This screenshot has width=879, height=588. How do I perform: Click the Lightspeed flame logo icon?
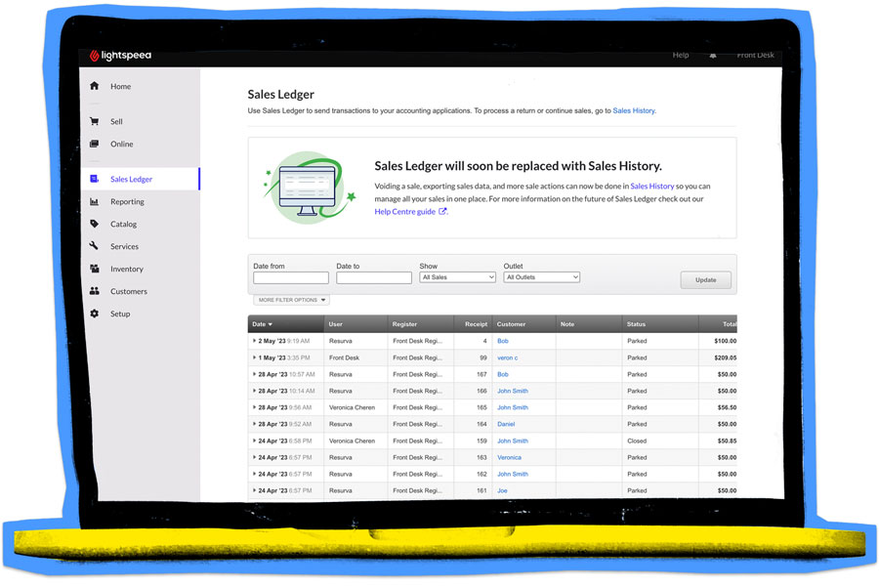coord(94,55)
